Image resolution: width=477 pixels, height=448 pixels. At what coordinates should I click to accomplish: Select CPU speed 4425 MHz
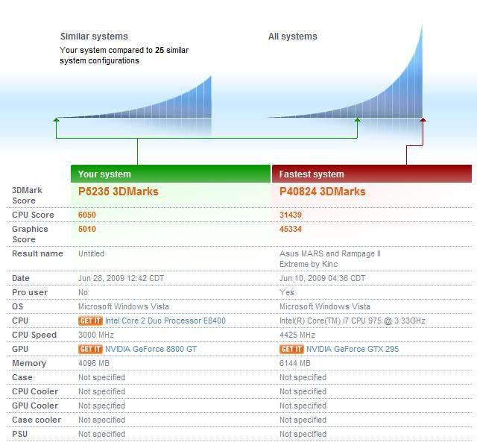[x=297, y=335]
